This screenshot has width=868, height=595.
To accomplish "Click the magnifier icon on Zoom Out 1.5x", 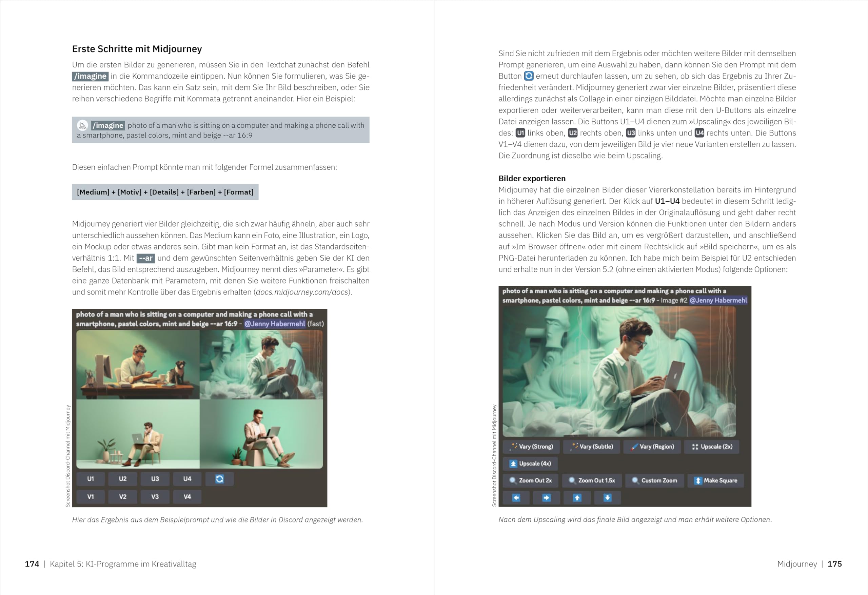I will coord(572,480).
